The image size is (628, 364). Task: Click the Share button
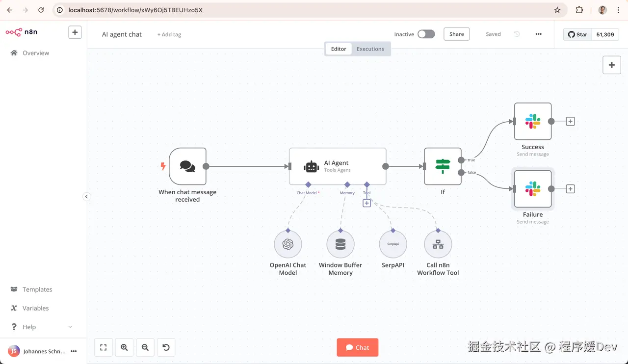[456, 34]
